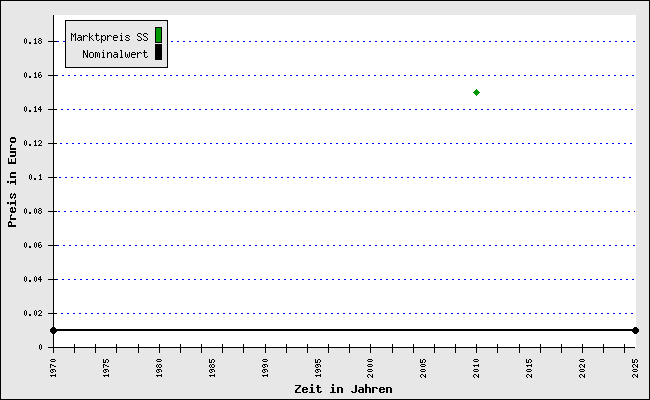Click the 0.16 y-axis label

tap(33, 75)
